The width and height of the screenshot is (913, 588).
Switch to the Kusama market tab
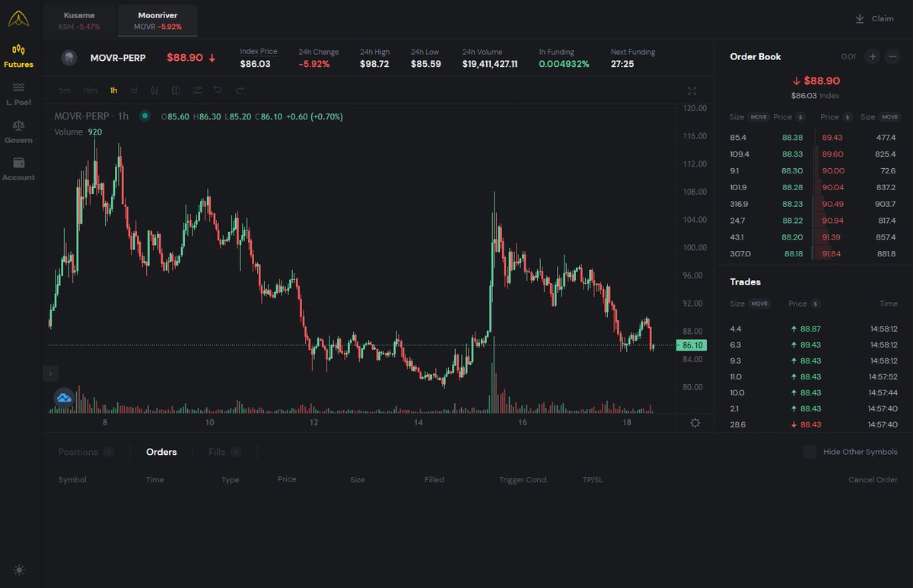pos(79,21)
